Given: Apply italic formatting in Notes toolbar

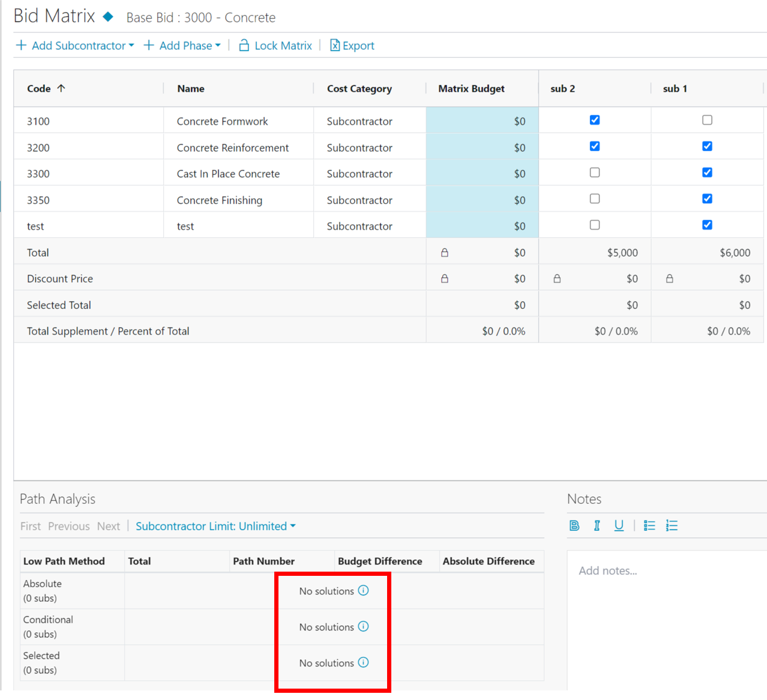Looking at the screenshot, I should click(597, 526).
